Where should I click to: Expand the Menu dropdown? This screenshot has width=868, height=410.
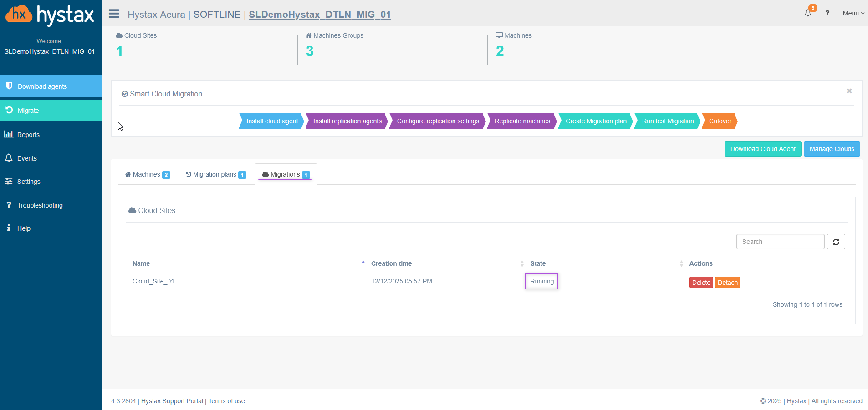(x=853, y=13)
